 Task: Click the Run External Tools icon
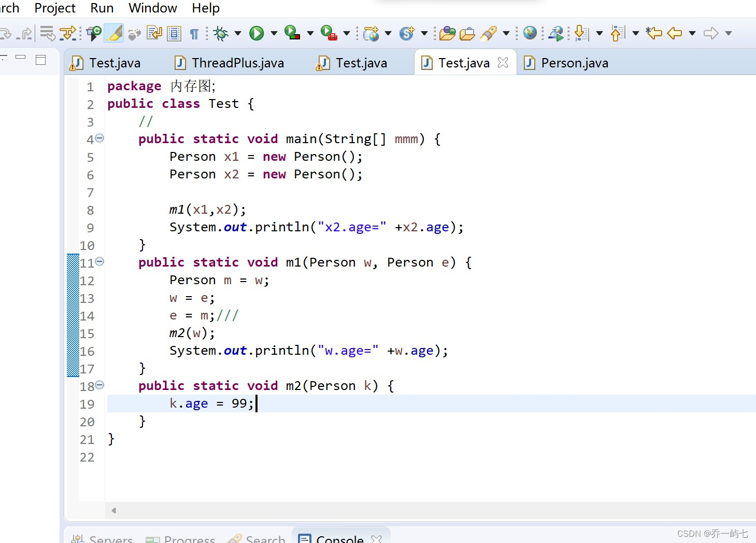click(329, 33)
